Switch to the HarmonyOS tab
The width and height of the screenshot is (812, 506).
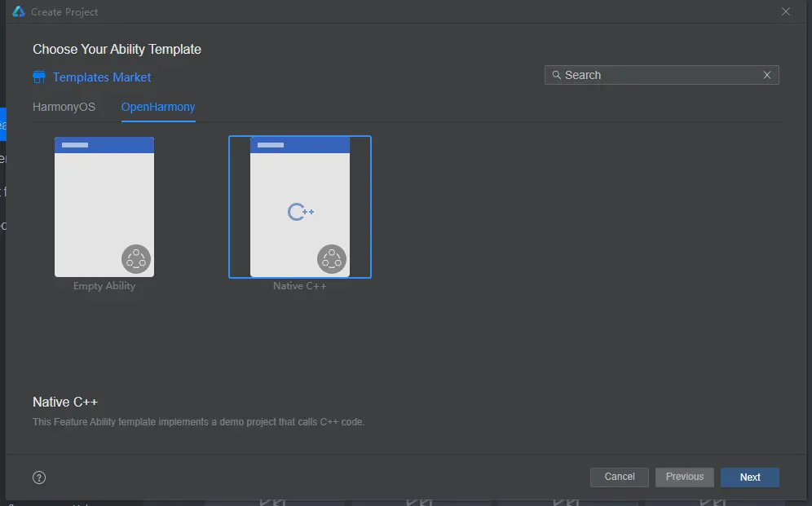(x=64, y=107)
